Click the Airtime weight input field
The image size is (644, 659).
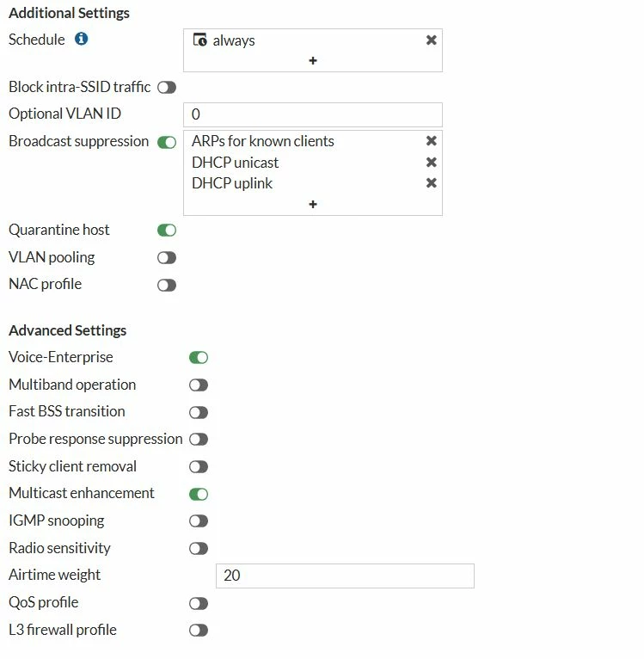pyautogui.click(x=345, y=576)
